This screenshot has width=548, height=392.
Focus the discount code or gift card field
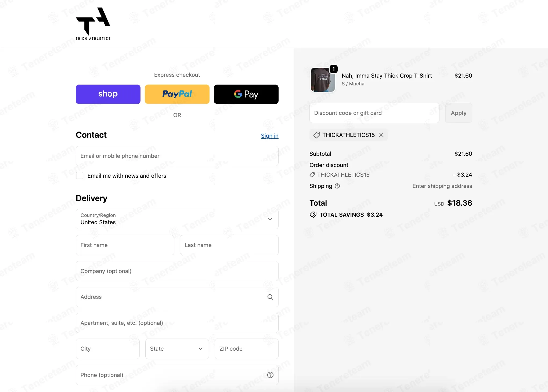[374, 113]
